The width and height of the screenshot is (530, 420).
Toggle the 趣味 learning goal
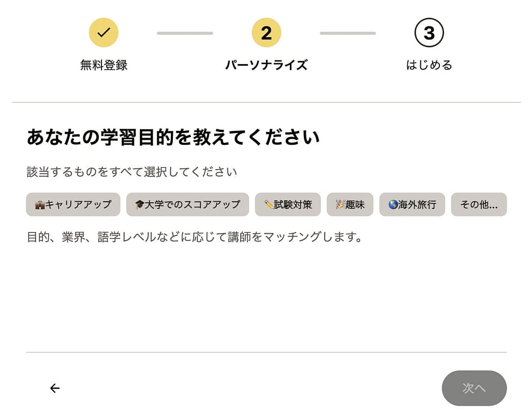(x=350, y=205)
